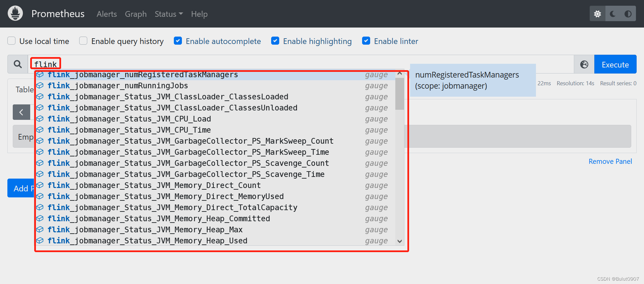Uncheck Enable linter

point(366,41)
